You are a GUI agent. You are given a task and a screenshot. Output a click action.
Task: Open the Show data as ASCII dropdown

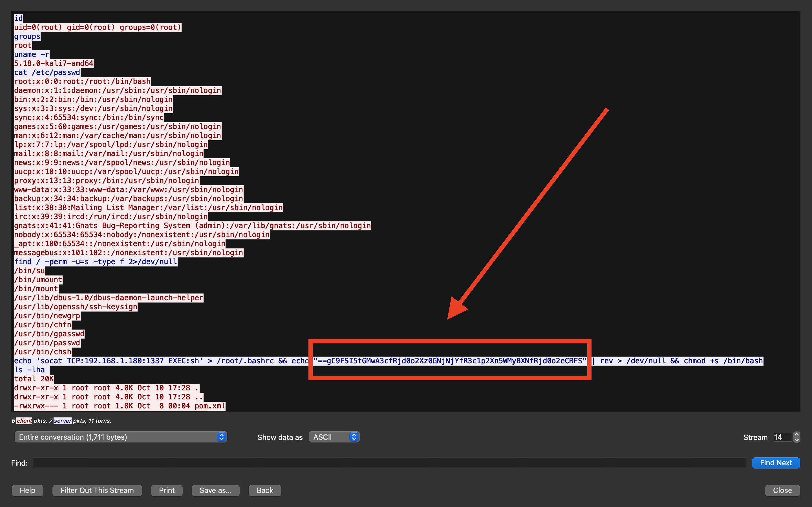334,437
